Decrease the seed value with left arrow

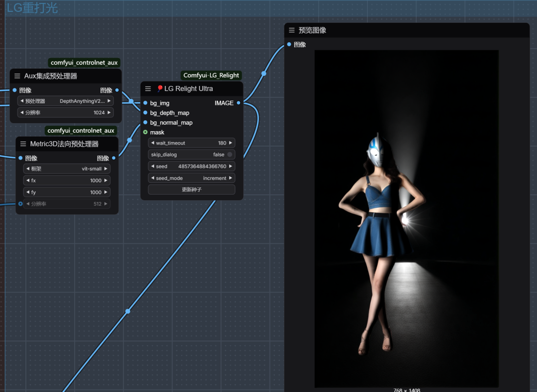pyautogui.click(x=153, y=166)
